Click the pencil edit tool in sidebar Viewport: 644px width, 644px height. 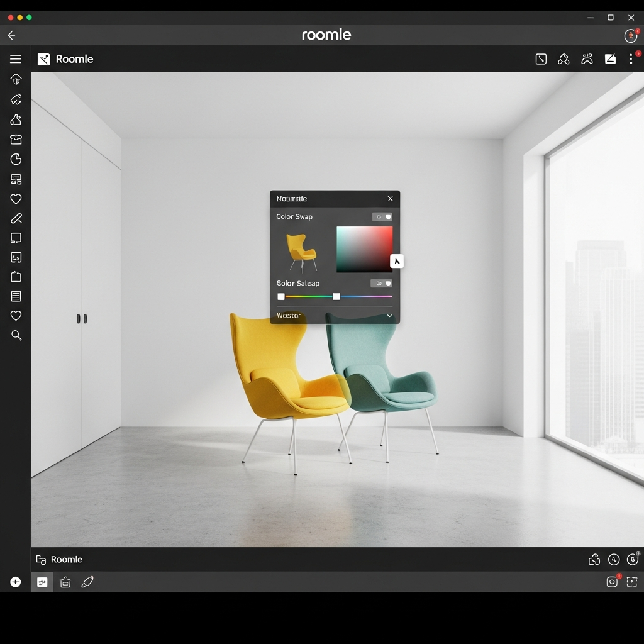point(16,219)
